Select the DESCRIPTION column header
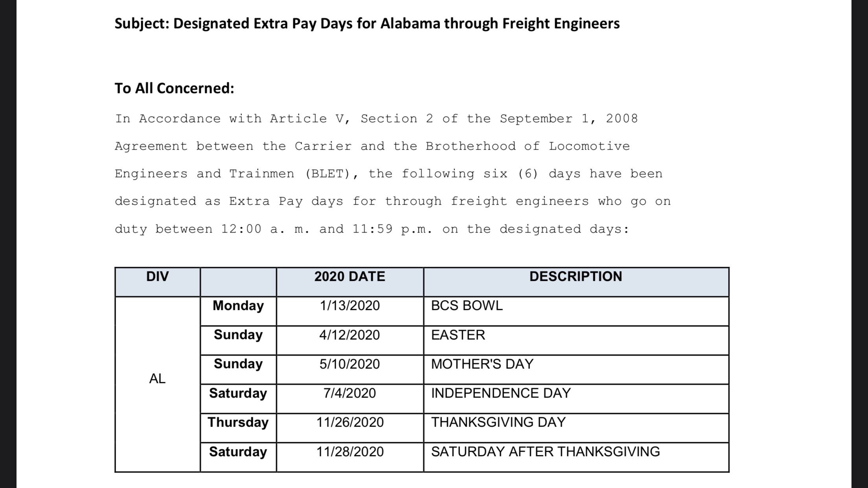The width and height of the screenshot is (868, 488). [576, 282]
